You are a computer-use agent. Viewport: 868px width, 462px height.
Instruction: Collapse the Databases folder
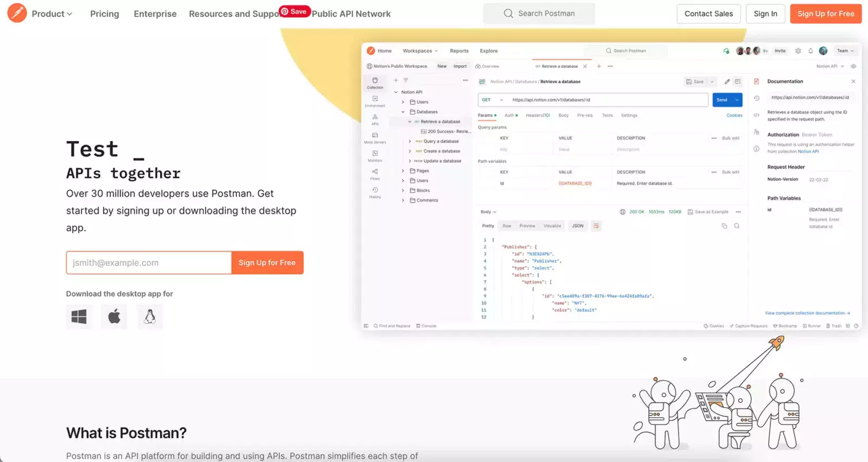(x=403, y=112)
